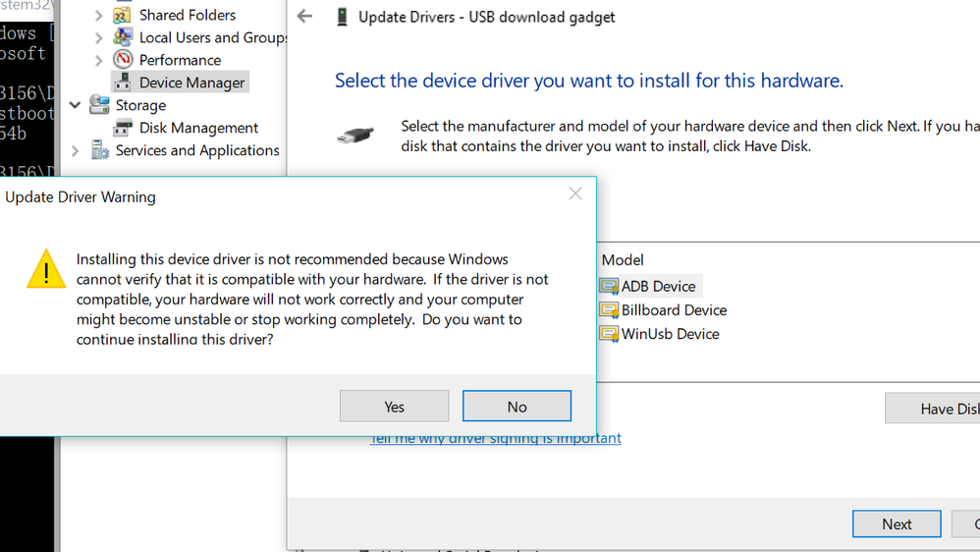This screenshot has width=980, height=552.
Task: Select Shared Folders tree item
Action: point(187,15)
